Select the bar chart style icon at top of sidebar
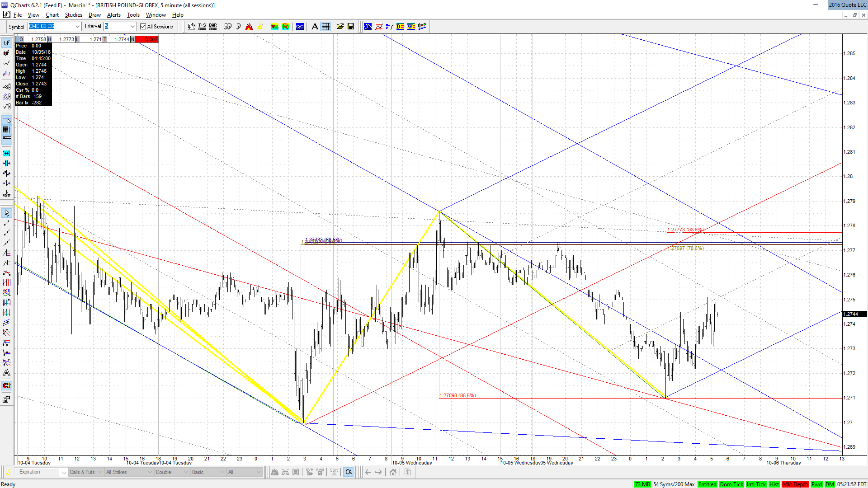Screen dimensions: 868x488 coord(7,43)
